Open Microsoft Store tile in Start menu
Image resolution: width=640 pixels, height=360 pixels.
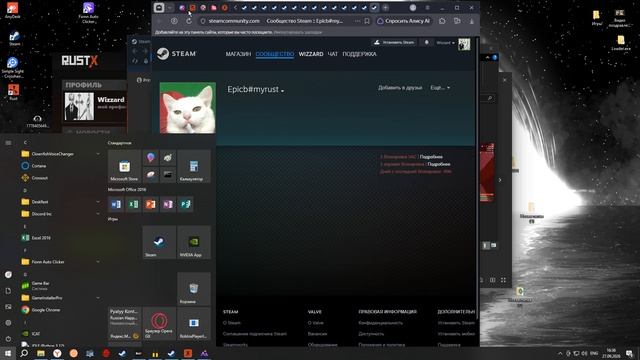[124, 166]
